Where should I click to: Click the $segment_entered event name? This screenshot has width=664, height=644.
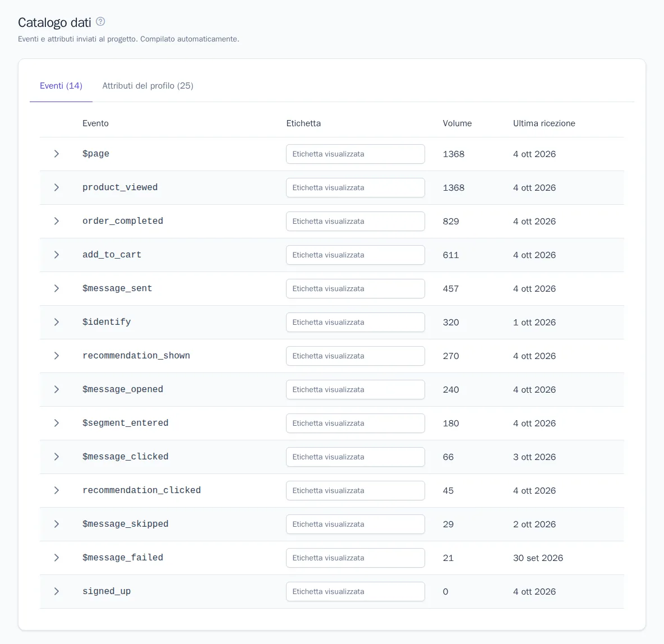[126, 423]
